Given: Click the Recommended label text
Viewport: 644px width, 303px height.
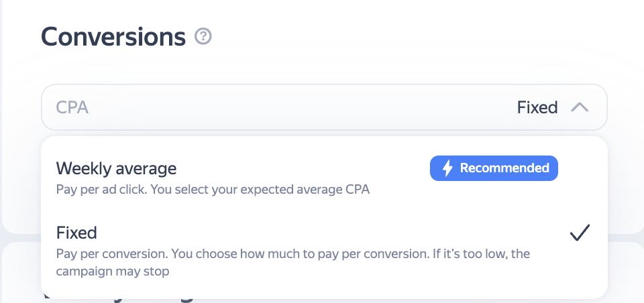Looking at the screenshot, I should coord(504,168).
